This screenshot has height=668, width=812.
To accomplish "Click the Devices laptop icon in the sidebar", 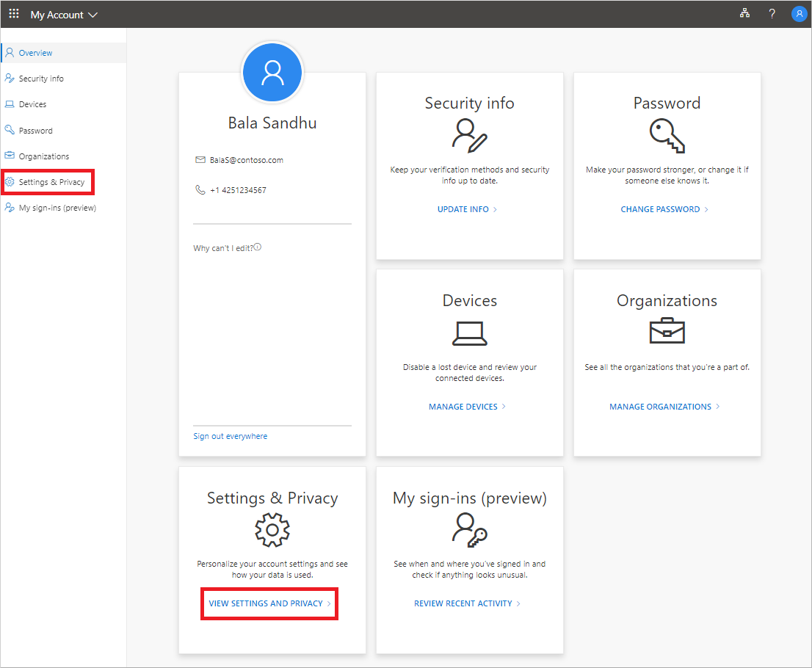I will [9, 104].
